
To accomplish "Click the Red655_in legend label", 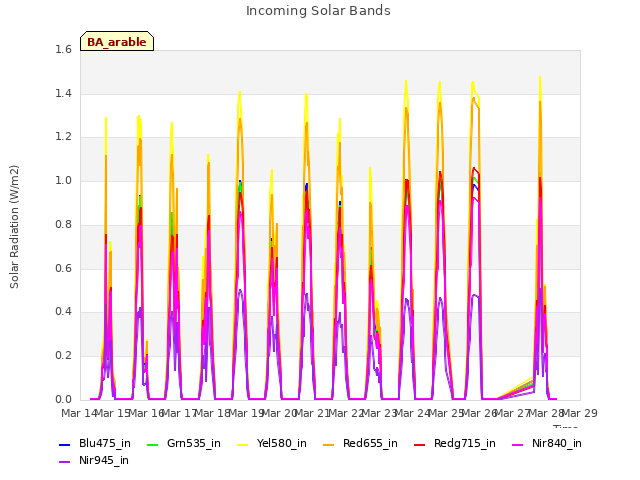I will pos(370,443).
